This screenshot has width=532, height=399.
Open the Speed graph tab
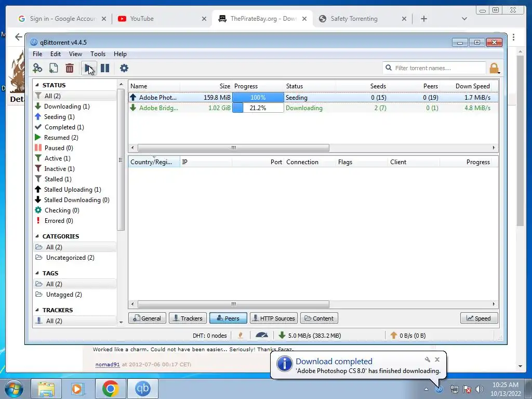pyautogui.click(x=479, y=318)
